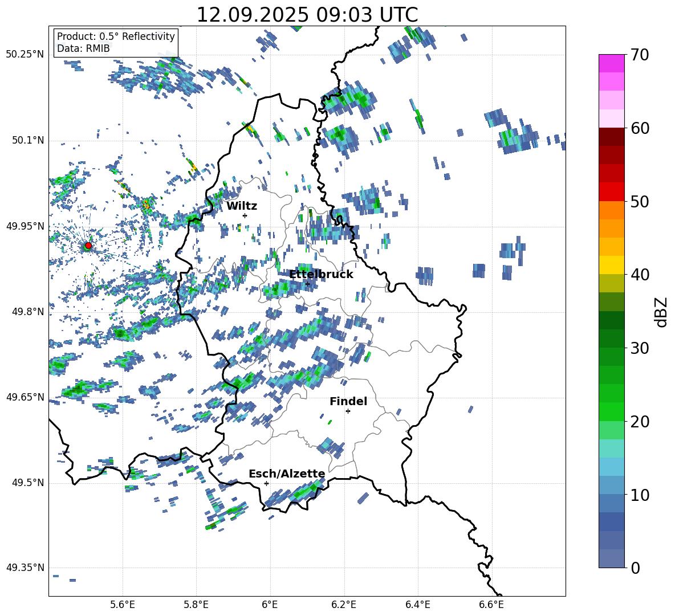Click the yellow colorbar segment near 40
This screenshot has width=675, height=616.
pos(611,265)
